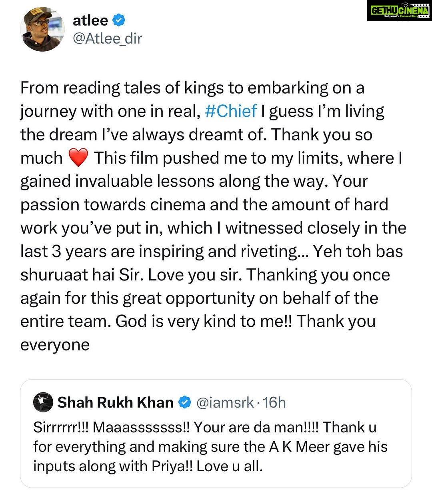The image size is (432, 504).
Task: Click the atlee display name
Action: point(90,20)
